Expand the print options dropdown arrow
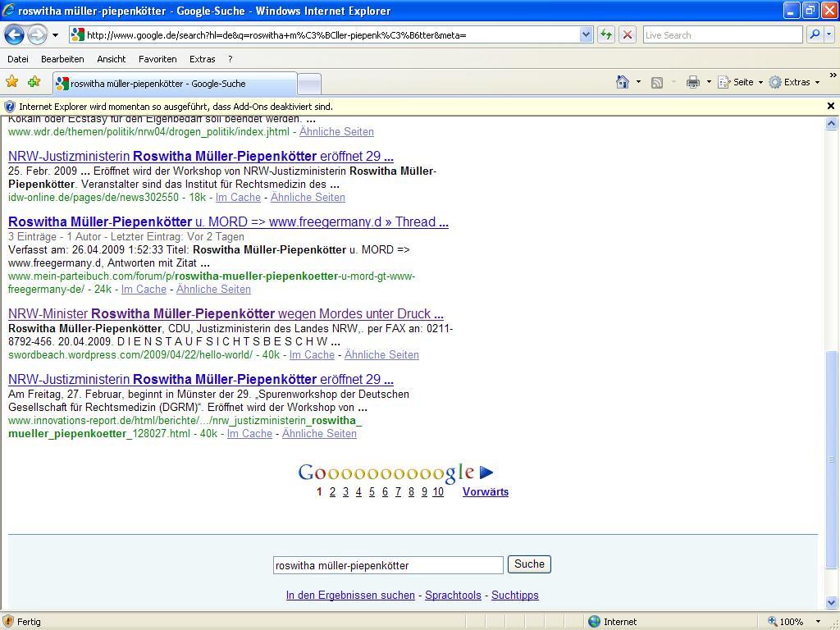This screenshot has width=840, height=630. (709, 82)
